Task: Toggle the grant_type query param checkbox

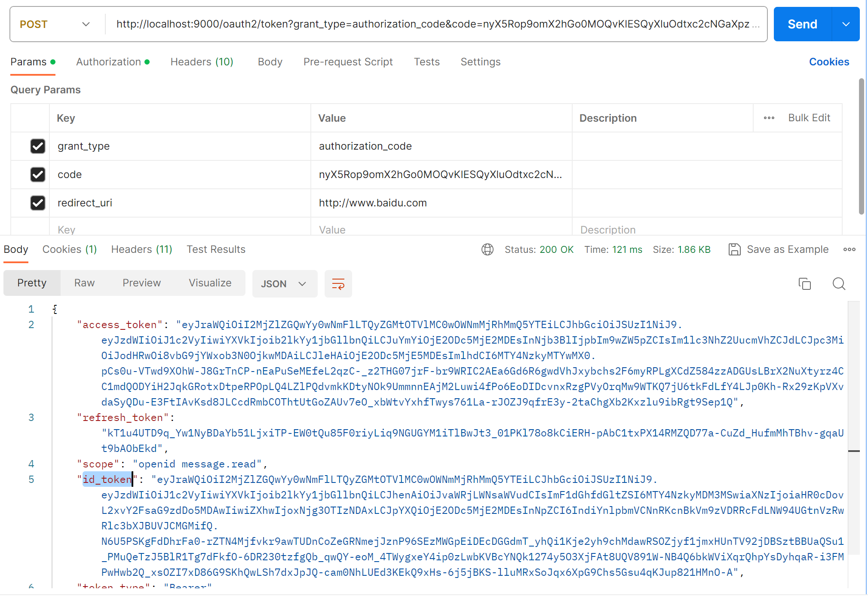Action: [37, 145]
